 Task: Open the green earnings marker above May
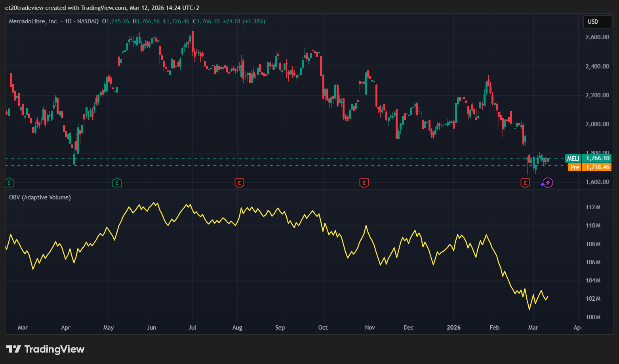[x=117, y=183]
